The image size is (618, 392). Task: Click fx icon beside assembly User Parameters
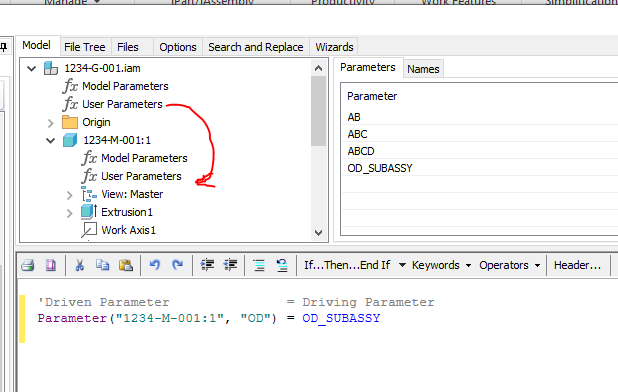pos(70,104)
